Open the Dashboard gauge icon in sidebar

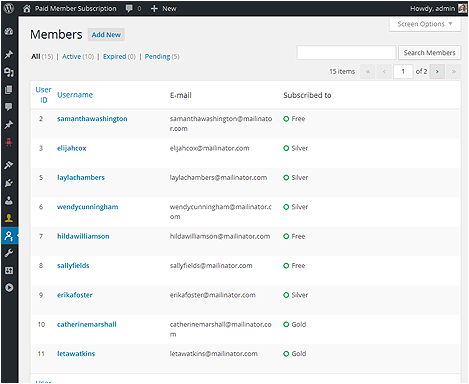[9, 31]
